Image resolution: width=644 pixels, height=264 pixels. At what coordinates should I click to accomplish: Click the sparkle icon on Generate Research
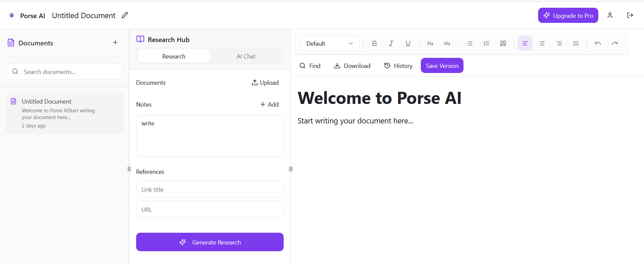(183, 242)
